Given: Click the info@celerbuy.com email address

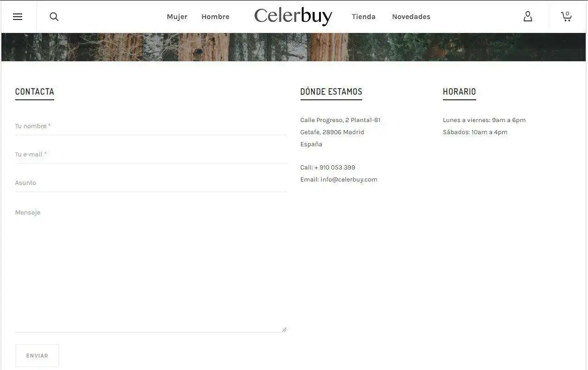Looking at the screenshot, I should (349, 180).
